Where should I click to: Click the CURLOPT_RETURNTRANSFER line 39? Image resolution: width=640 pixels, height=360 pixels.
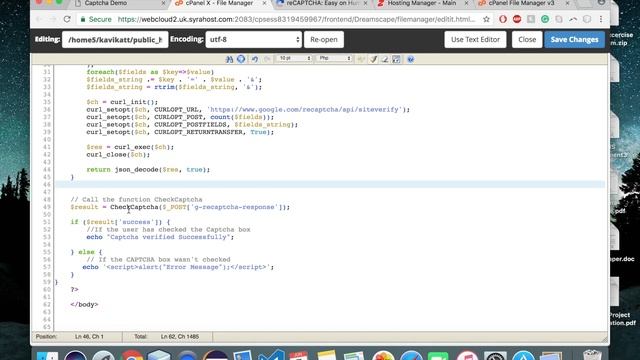pos(180,132)
